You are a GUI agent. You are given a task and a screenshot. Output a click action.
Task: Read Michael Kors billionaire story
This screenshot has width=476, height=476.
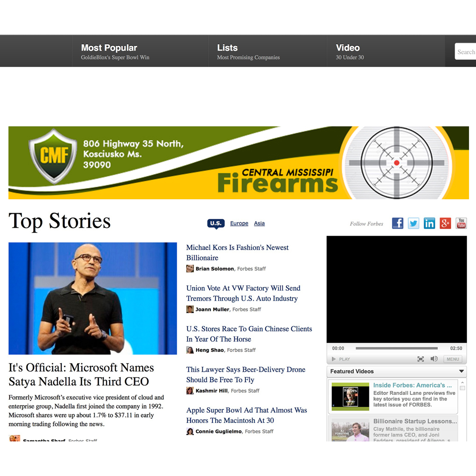click(237, 253)
